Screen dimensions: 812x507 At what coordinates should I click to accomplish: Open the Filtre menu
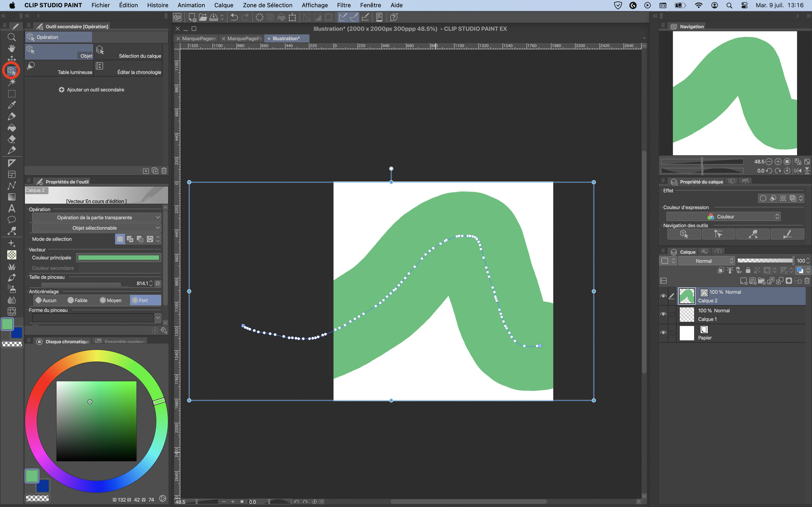pos(344,5)
